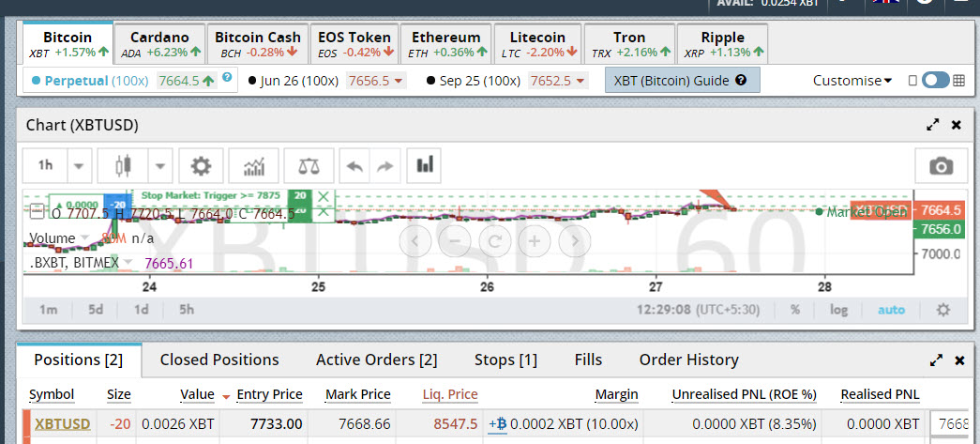
Task: Click the compare scales balance icon
Action: [x=309, y=166]
